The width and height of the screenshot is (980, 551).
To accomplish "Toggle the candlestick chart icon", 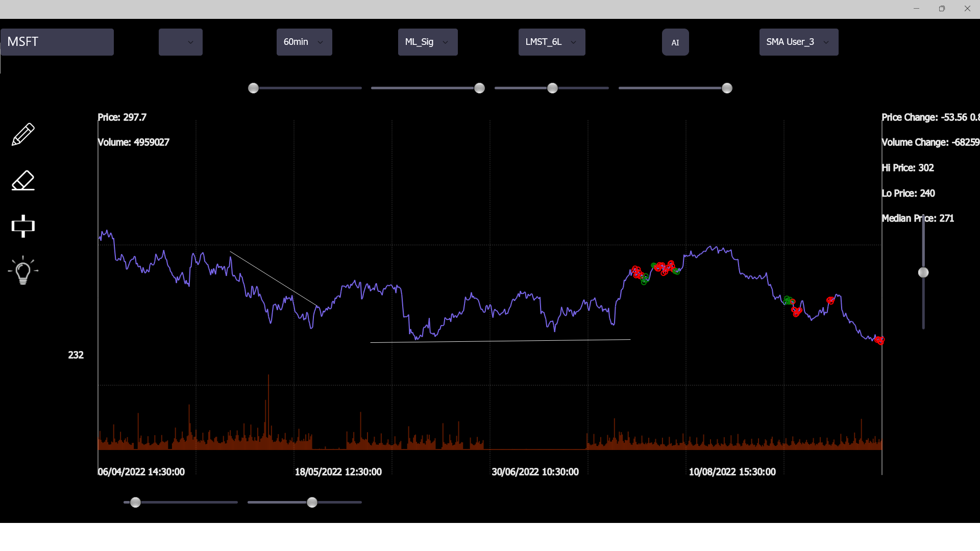I will pyautogui.click(x=23, y=226).
